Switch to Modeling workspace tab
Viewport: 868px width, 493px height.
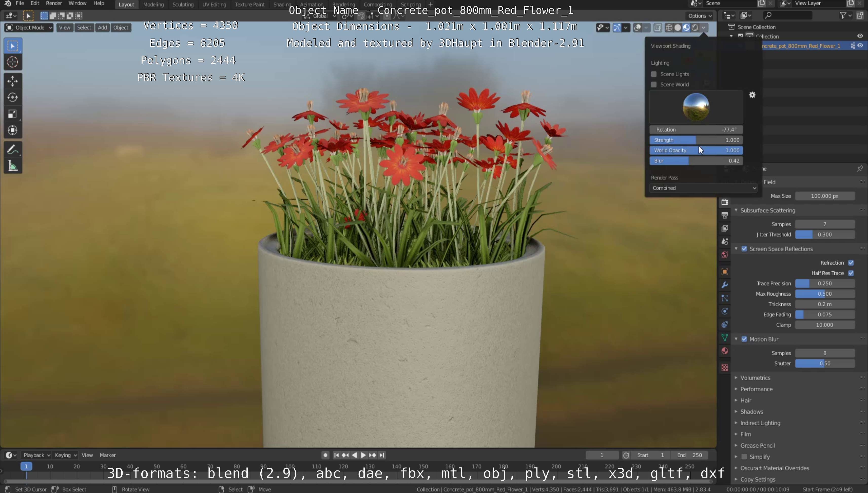click(153, 4)
